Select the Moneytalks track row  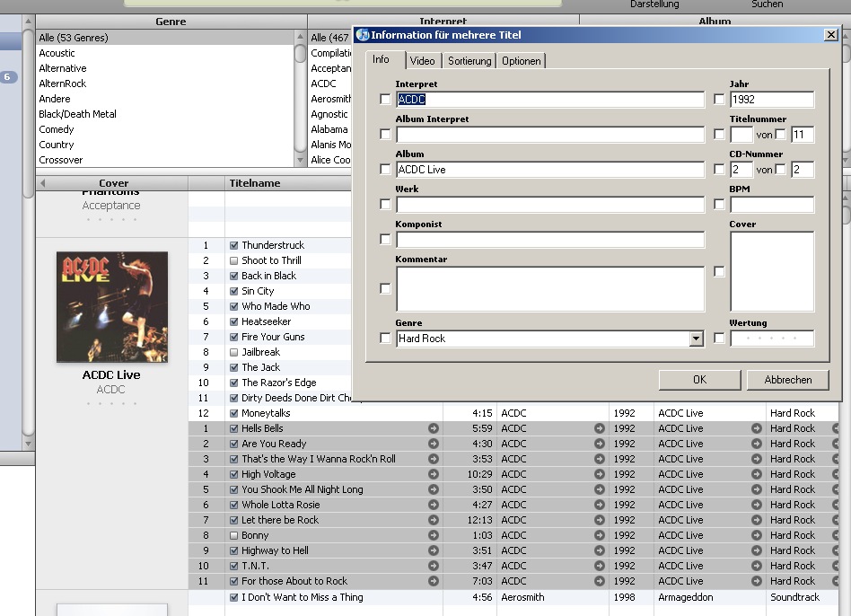point(513,413)
